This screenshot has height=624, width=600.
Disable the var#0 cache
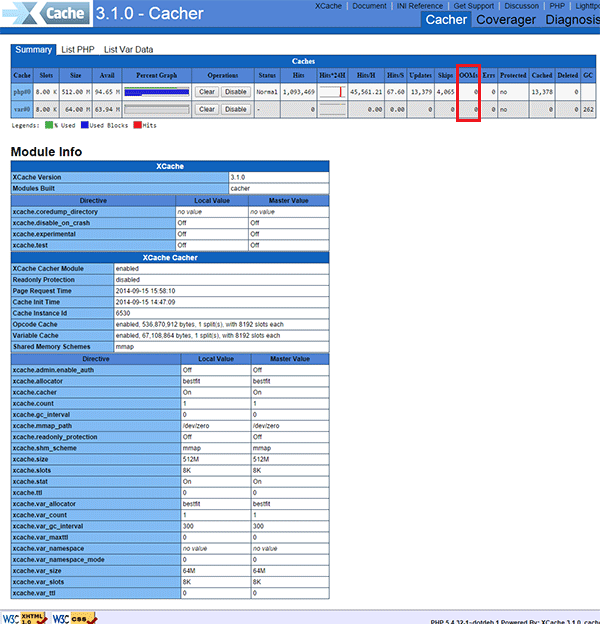pyautogui.click(x=236, y=109)
